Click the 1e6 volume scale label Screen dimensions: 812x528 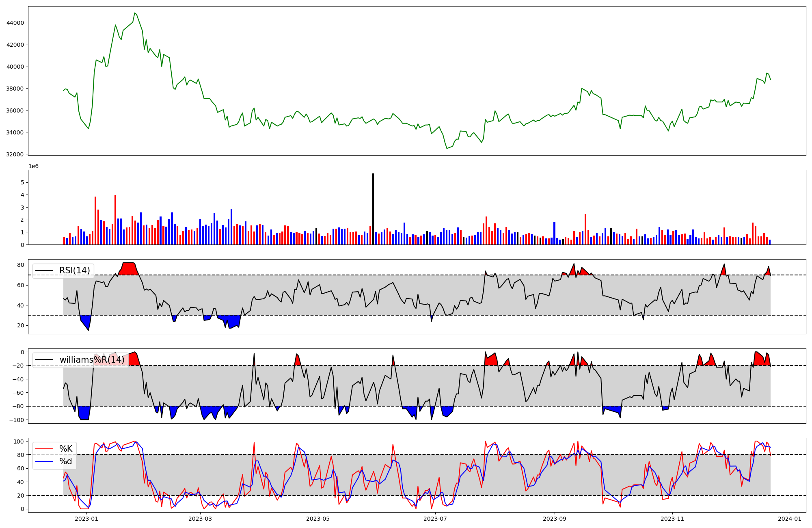[33, 166]
